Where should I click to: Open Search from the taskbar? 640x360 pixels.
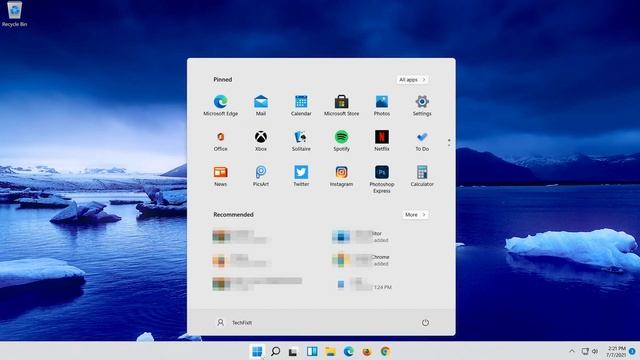tap(276, 351)
